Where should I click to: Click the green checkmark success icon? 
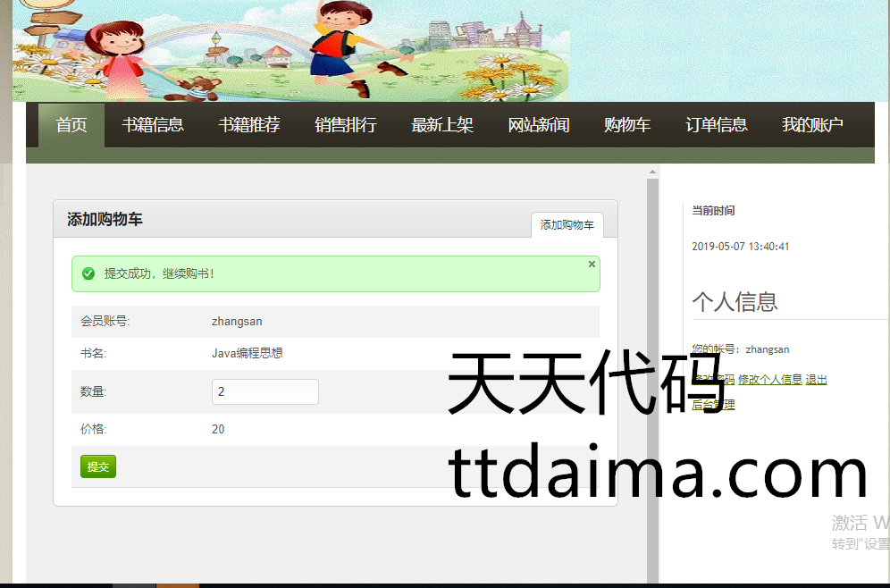click(88, 273)
